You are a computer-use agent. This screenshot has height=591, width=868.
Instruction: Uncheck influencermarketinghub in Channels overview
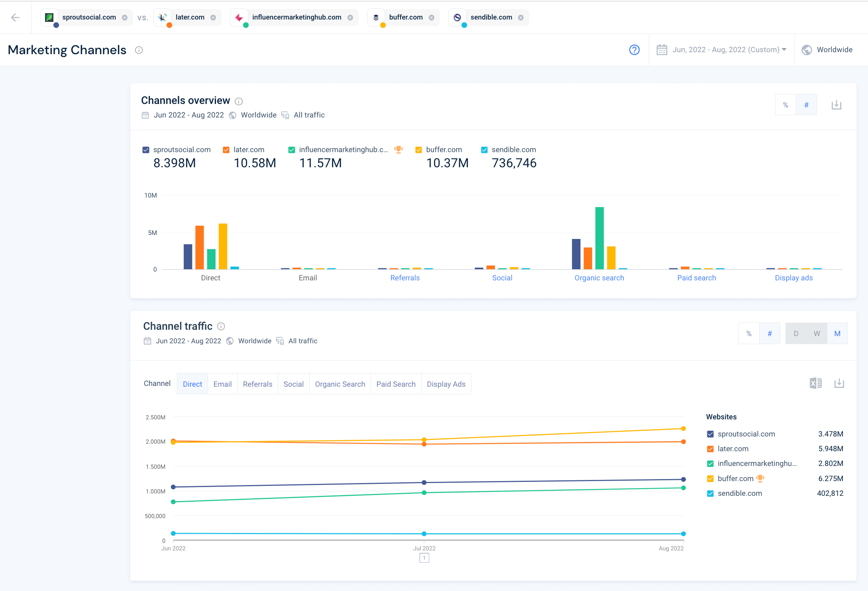point(292,150)
